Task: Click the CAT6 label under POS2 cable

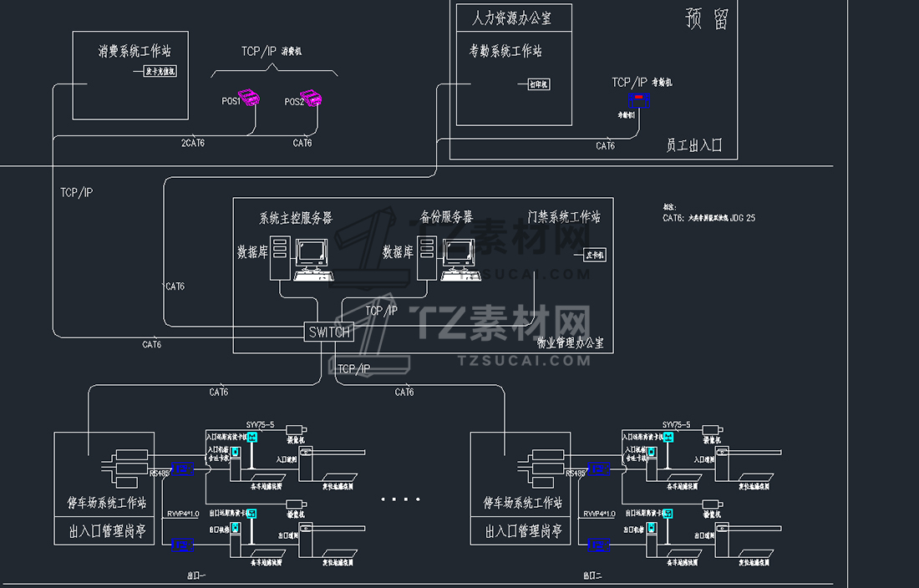Action: [302, 143]
